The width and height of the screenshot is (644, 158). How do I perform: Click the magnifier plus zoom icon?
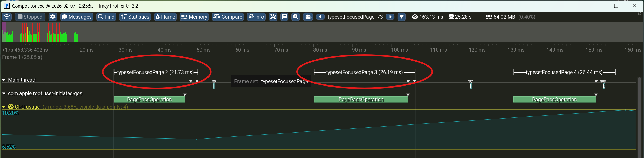tap(296, 17)
